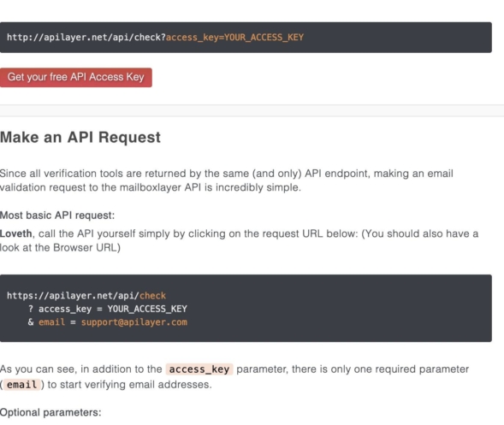
Task: Click the orange check endpoint text
Action: coord(152,296)
